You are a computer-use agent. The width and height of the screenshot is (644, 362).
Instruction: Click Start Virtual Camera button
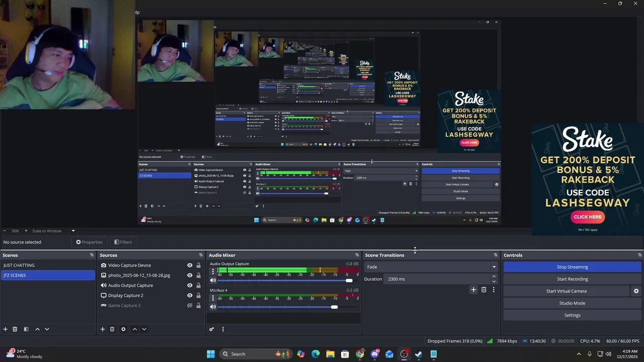(566, 291)
